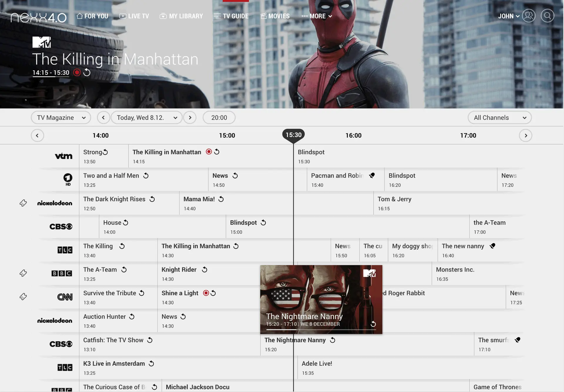Move the timeline to later hours
This screenshot has height=392, width=564.
tap(526, 135)
